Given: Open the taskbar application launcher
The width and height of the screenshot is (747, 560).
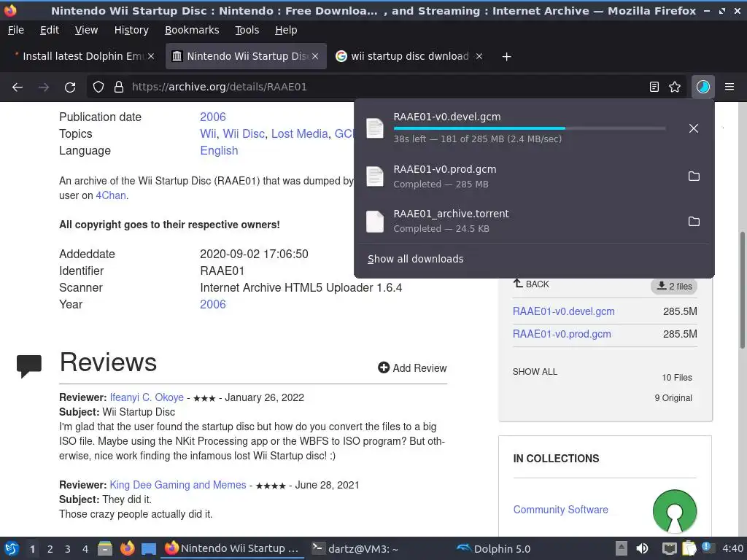Looking at the screenshot, I should [x=12, y=548].
